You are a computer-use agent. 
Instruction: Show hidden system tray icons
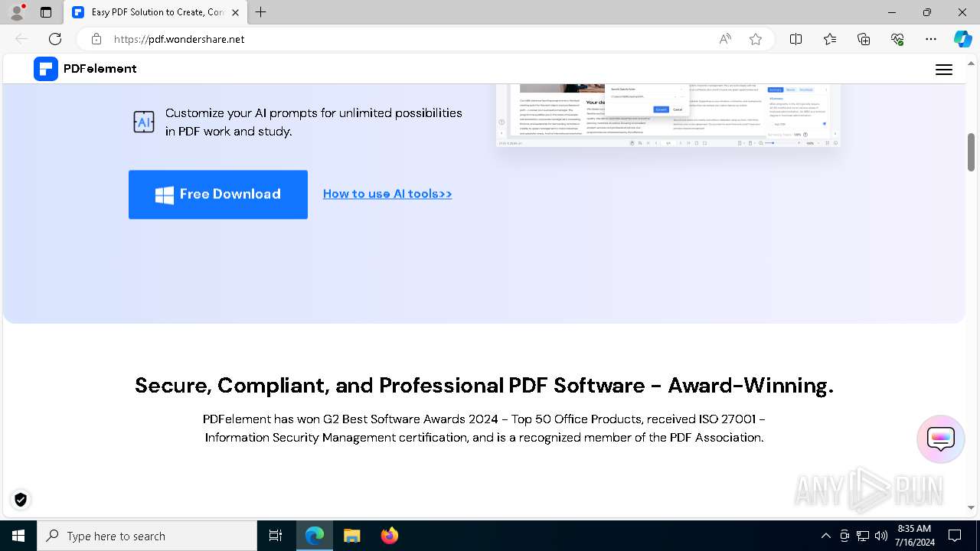pos(825,536)
